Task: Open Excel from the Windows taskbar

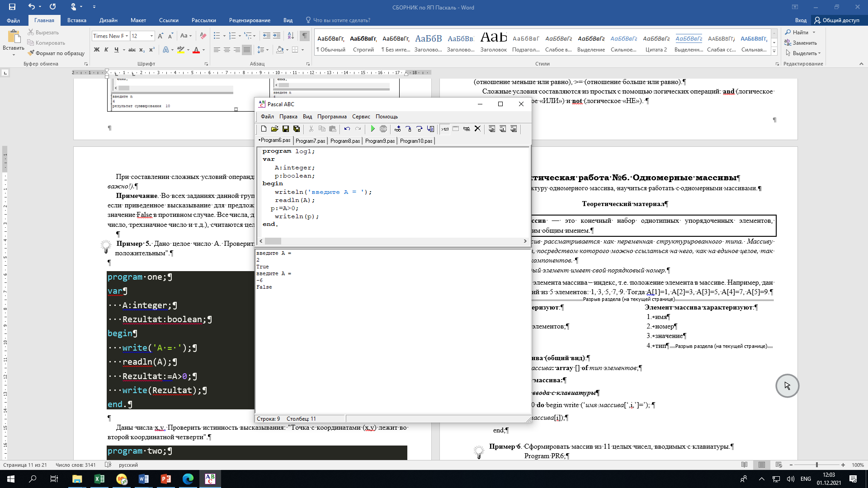Action: click(x=99, y=479)
